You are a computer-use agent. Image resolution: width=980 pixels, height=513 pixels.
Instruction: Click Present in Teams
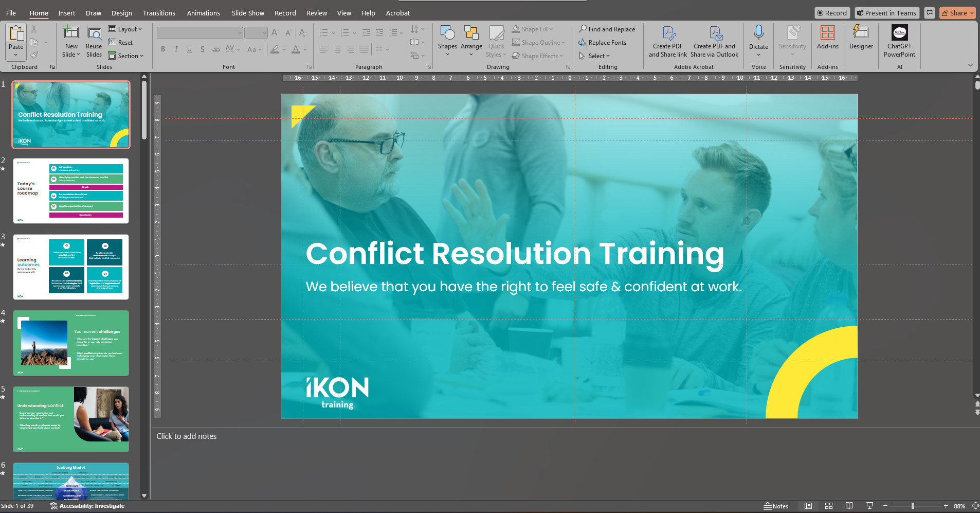[x=887, y=13]
